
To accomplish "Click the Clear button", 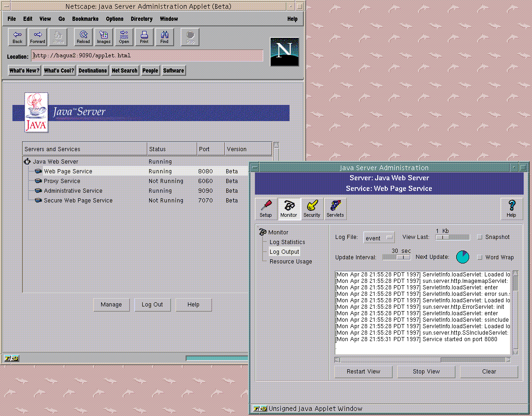I will click(489, 372).
